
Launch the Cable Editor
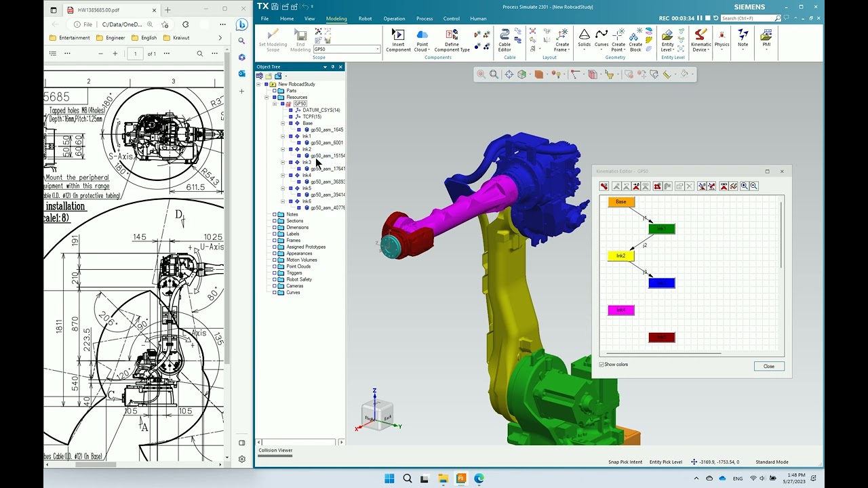click(x=505, y=40)
